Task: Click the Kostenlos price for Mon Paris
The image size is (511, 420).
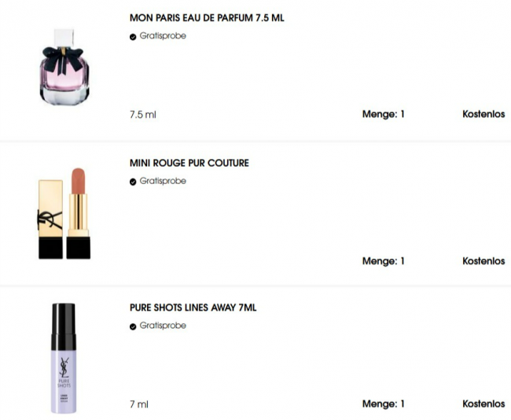Action: 483,114
